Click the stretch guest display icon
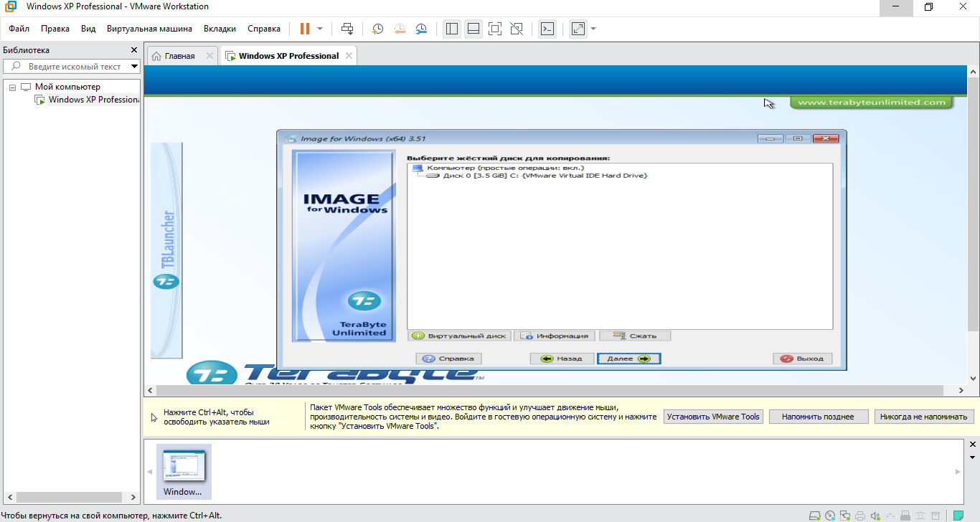 pyautogui.click(x=578, y=29)
